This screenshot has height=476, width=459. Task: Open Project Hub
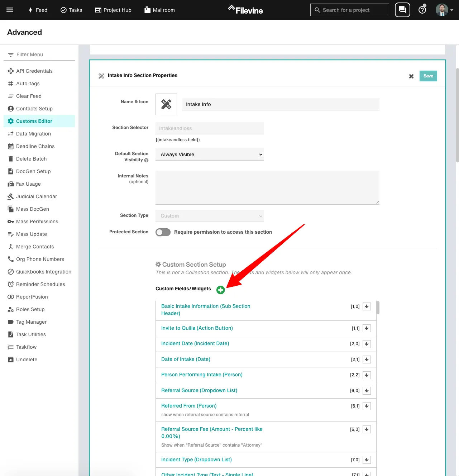(x=113, y=10)
